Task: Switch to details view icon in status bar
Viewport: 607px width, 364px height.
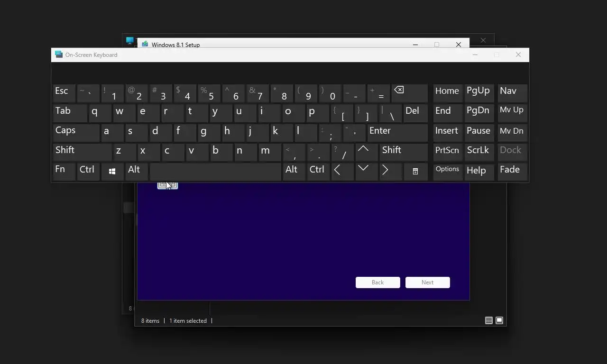Action: coord(488,321)
